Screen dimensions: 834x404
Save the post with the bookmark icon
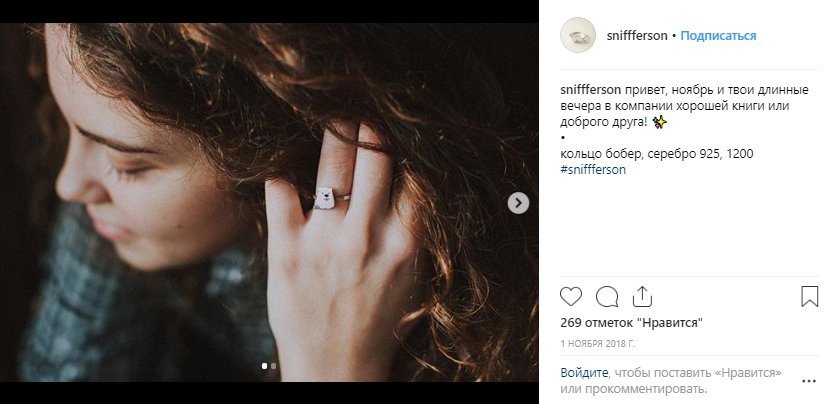[x=809, y=296]
